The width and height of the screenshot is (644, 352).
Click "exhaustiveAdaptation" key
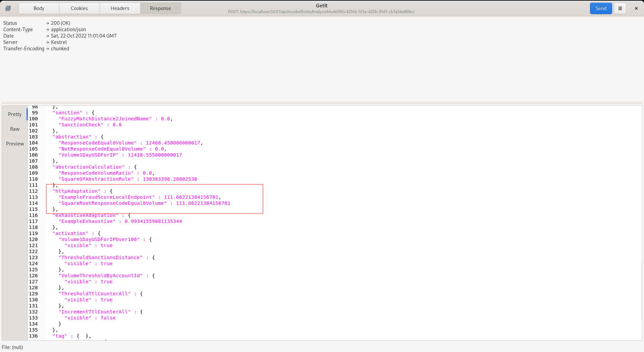coord(86,216)
